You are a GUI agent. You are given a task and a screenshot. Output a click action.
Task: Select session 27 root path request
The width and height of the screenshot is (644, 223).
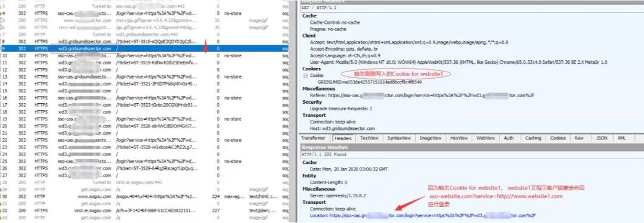pos(144,175)
